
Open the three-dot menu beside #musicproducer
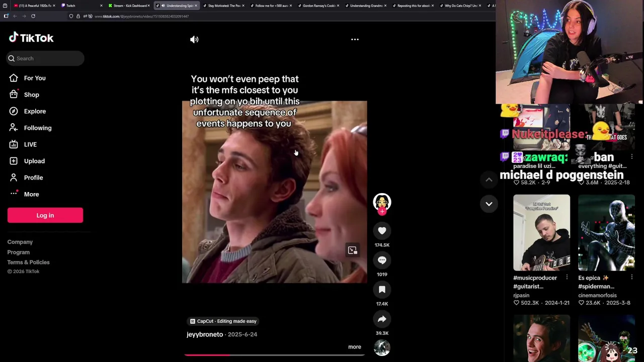[x=567, y=278]
